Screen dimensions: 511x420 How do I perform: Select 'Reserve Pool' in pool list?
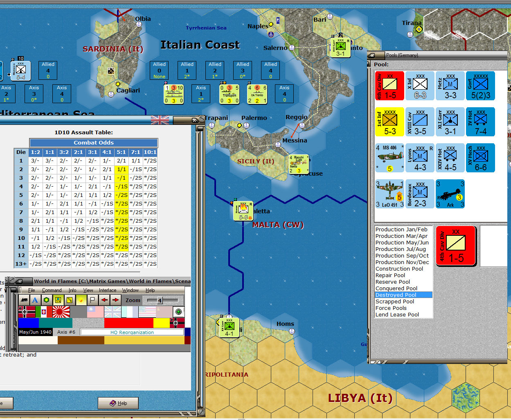pos(393,282)
